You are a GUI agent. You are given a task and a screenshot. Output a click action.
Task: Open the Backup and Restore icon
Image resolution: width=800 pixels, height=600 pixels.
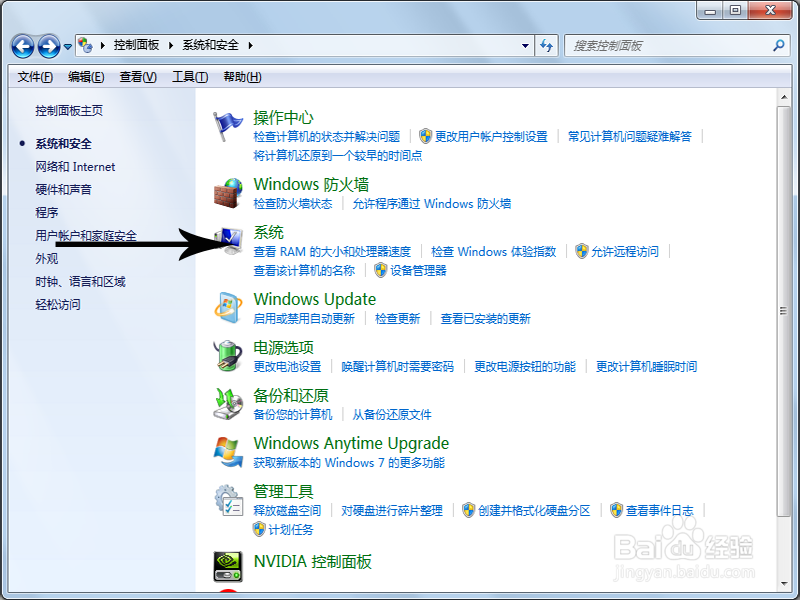228,404
